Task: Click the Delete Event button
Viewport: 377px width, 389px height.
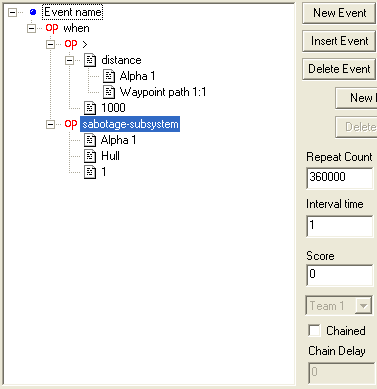Action: [339, 69]
